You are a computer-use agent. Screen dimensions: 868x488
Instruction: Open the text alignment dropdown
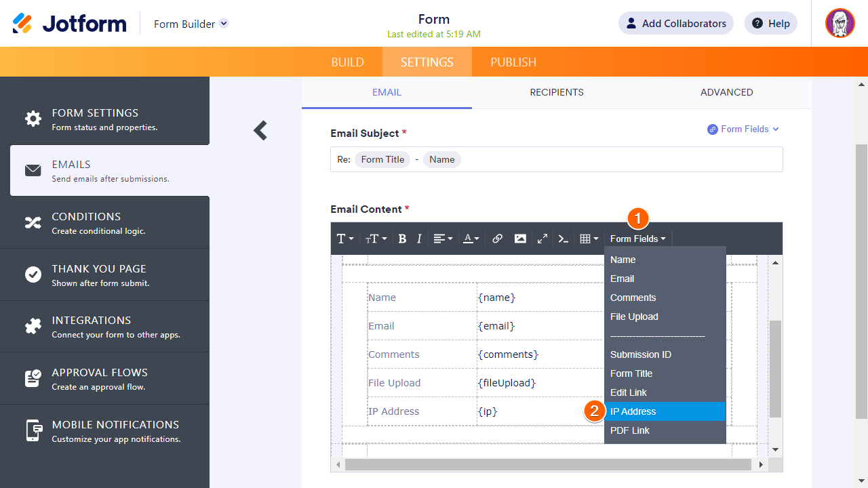(x=443, y=239)
